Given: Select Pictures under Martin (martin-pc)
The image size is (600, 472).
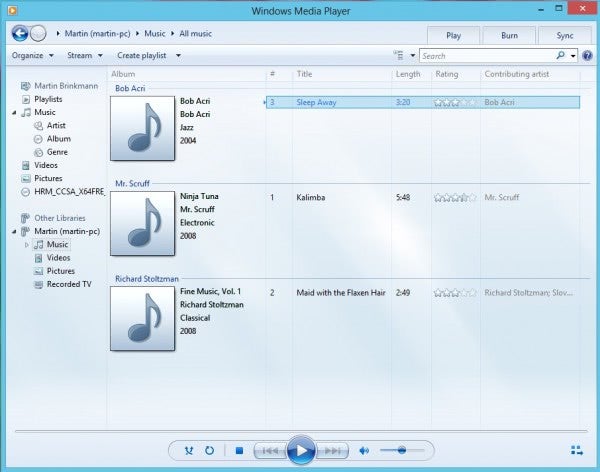Looking at the screenshot, I should (x=60, y=271).
